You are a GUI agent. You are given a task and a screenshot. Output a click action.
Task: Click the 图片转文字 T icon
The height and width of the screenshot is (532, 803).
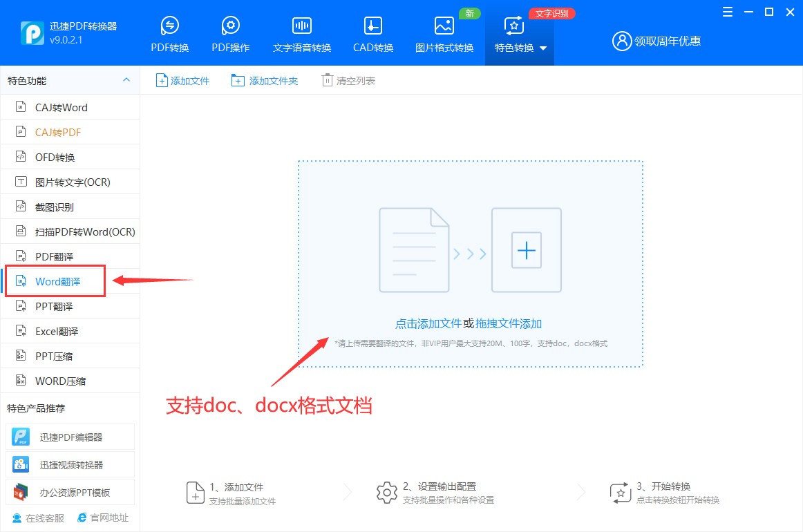21,181
